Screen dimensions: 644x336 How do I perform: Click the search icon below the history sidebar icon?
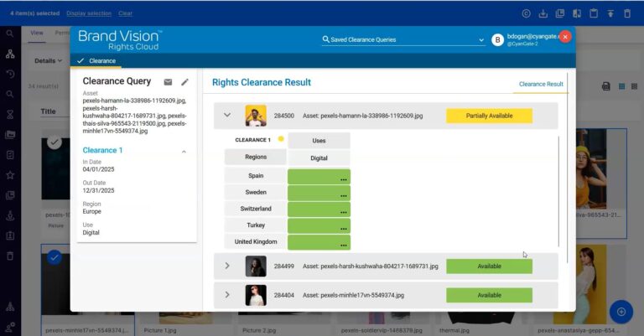pyautogui.click(x=10, y=94)
